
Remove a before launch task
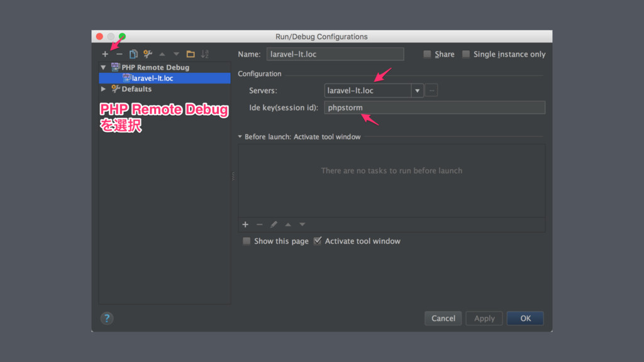[260, 224]
